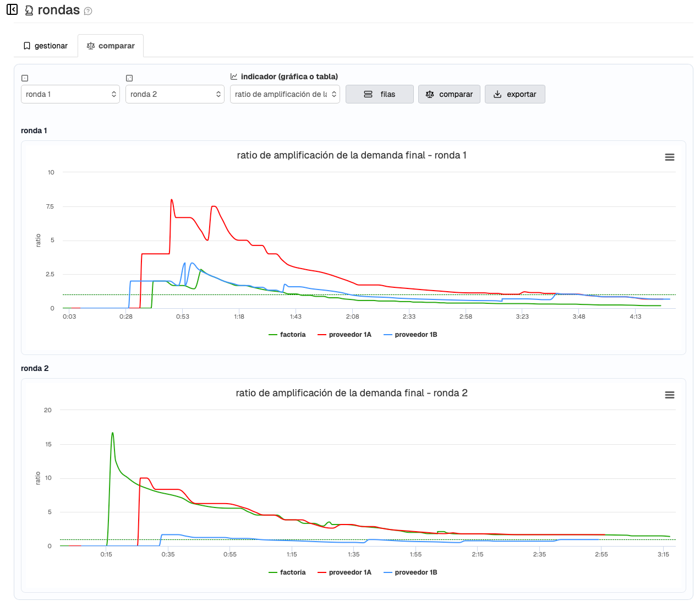Hide proveedor 1A series in ronda 1 chart
The width and height of the screenshot is (700, 606).
(x=345, y=335)
